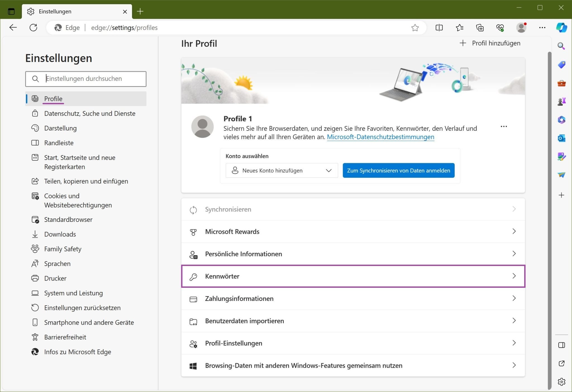The image size is (572, 392).
Task: Open the Microsoft-Datenschutzbestimmungen link
Action: point(380,137)
